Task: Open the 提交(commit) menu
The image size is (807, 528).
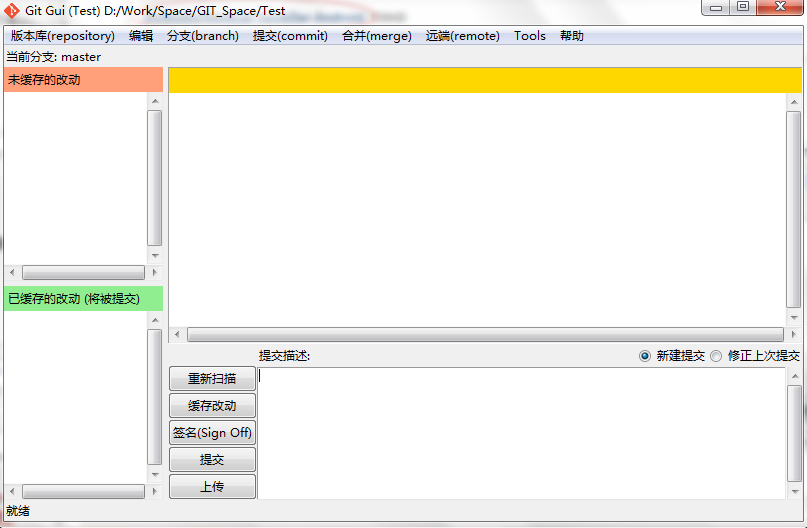Action: (290, 36)
